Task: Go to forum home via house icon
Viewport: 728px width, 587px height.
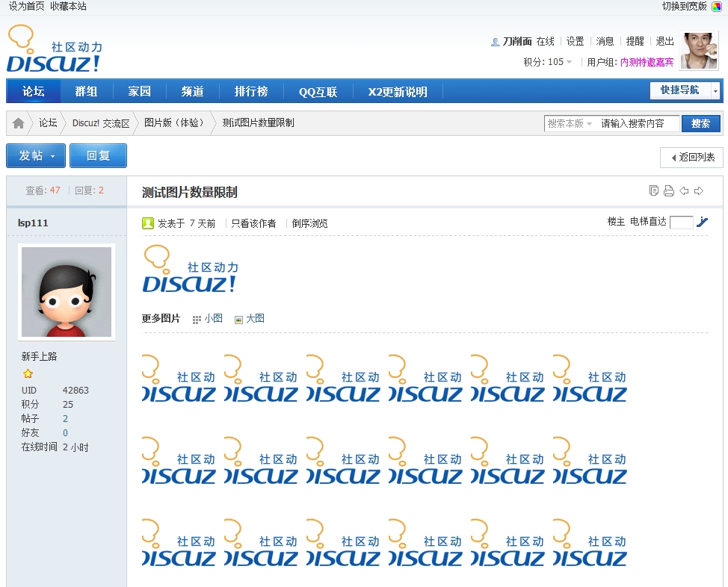Action: click(19, 123)
